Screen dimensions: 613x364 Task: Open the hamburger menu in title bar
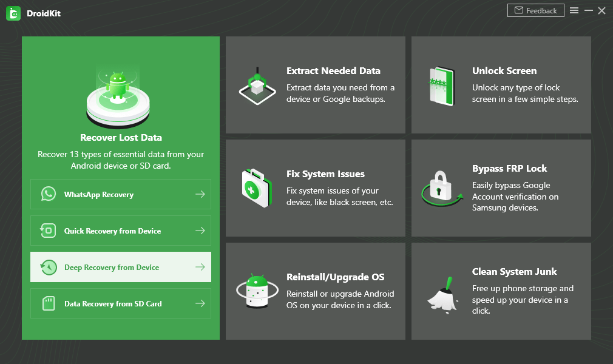pyautogui.click(x=574, y=11)
